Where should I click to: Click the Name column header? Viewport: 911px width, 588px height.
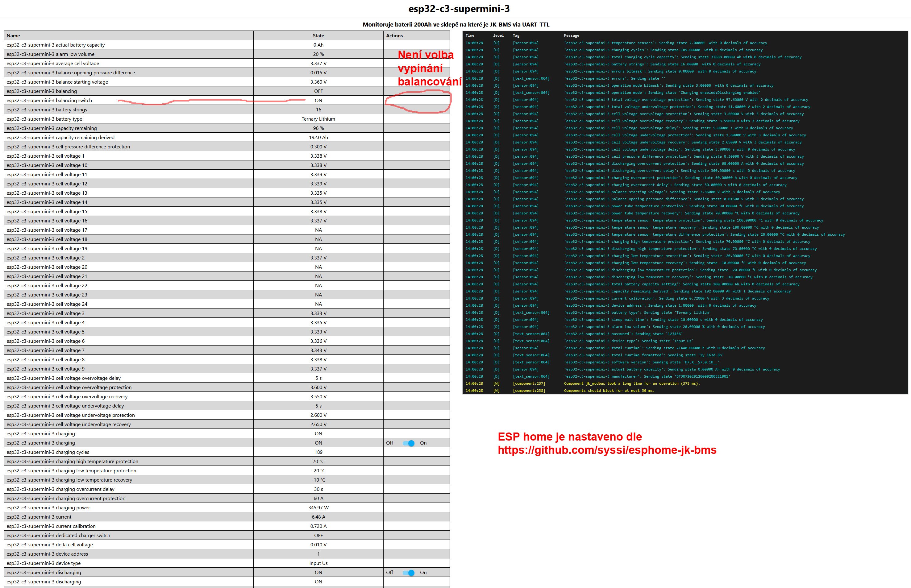click(x=13, y=35)
